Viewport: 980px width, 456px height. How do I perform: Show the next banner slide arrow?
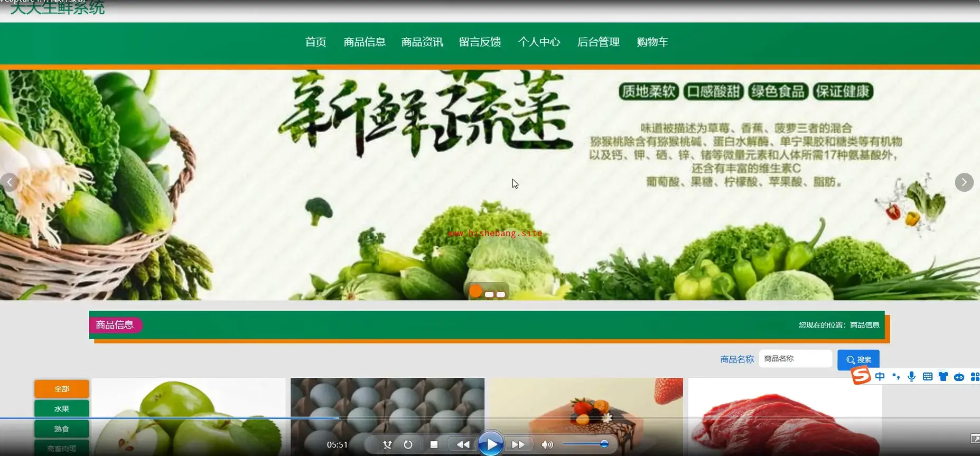coord(964,182)
